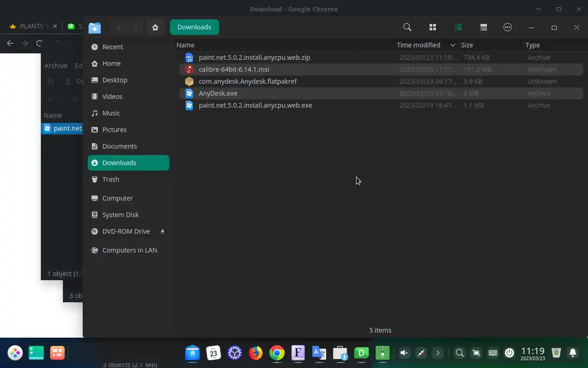Screen dimensions: 588x368
Task: Open the dock trash icon
Action: (556, 353)
